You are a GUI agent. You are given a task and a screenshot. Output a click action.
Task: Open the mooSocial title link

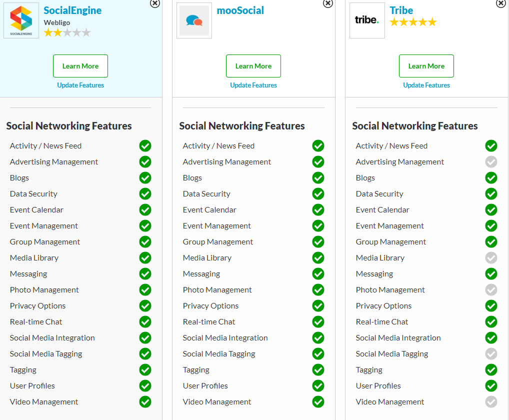point(240,10)
